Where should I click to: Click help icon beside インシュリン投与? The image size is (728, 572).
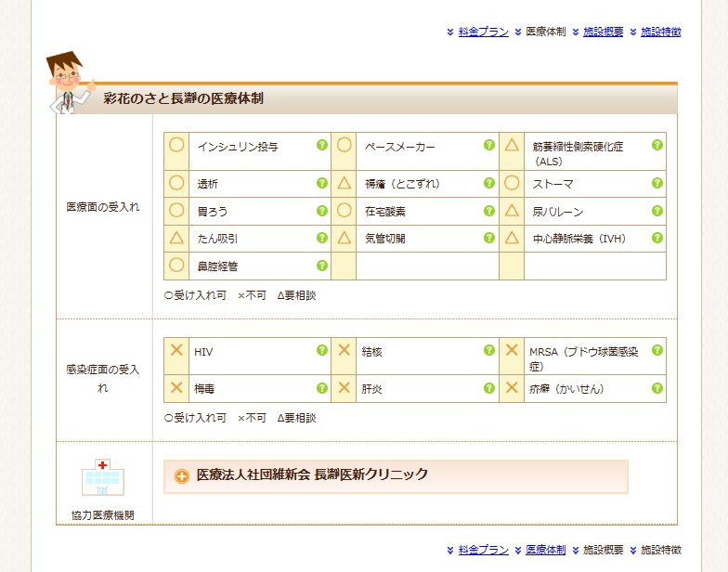[322, 145]
